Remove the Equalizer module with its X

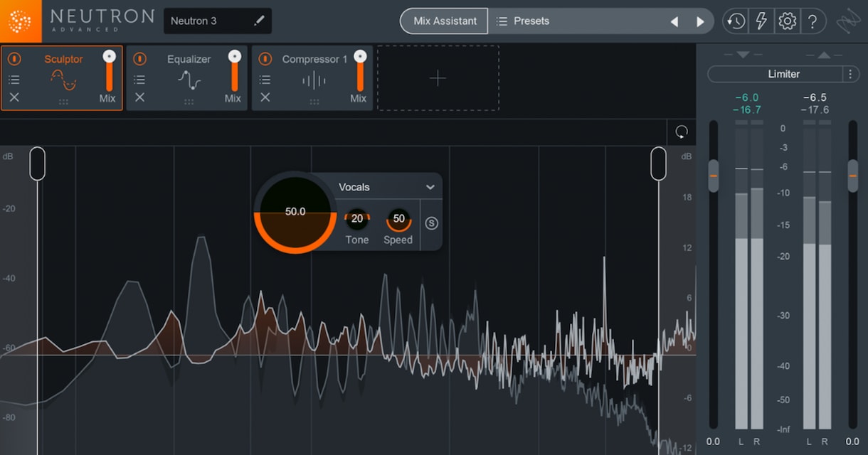coord(139,97)
